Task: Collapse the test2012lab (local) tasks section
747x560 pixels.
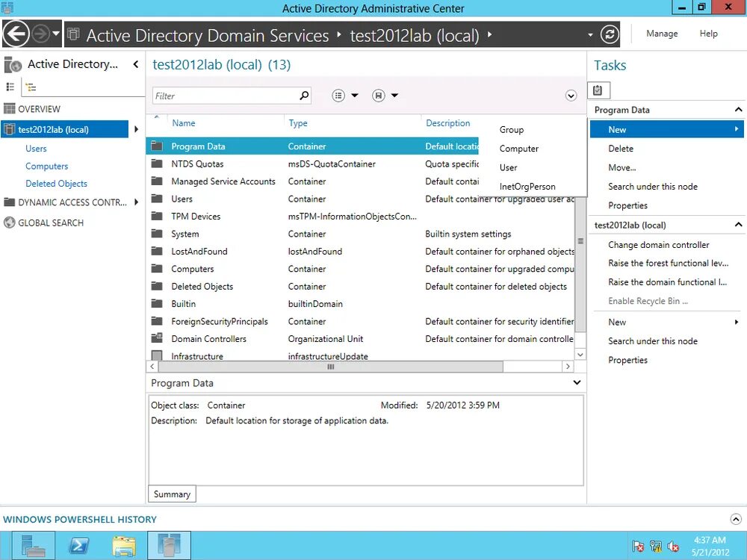Action: click(738, 225)
